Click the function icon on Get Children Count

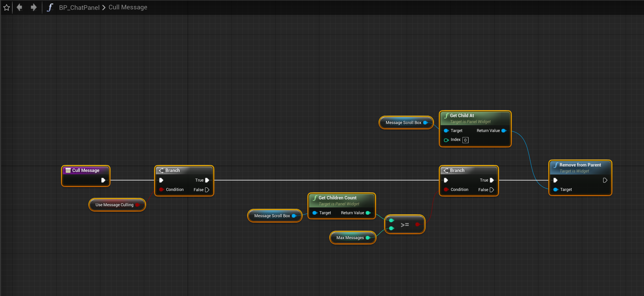coord(315,198)
